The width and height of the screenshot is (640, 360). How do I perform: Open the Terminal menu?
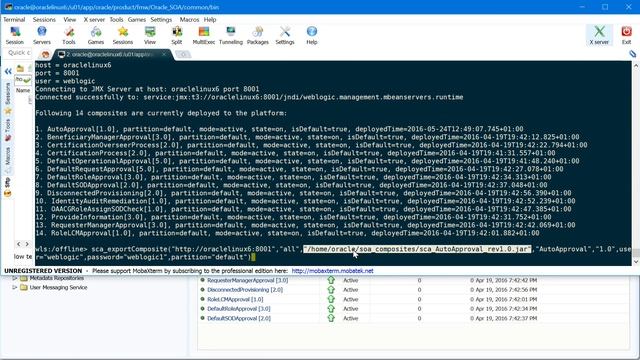(x=14, y=20)
